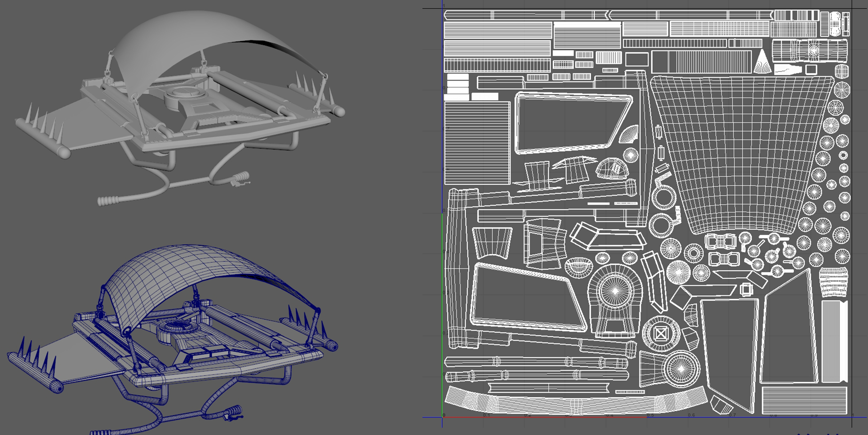Viewport: 868px width, 435px height.
Task: Click the 0.5 label on the UV axis
Action: click(x=650, y=415)
